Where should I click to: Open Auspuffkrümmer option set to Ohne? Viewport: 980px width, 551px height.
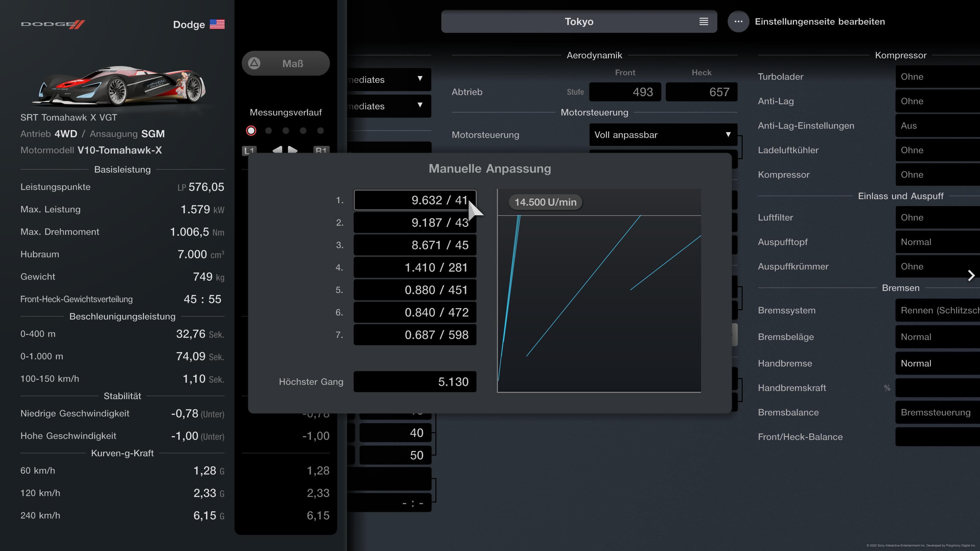938,267
